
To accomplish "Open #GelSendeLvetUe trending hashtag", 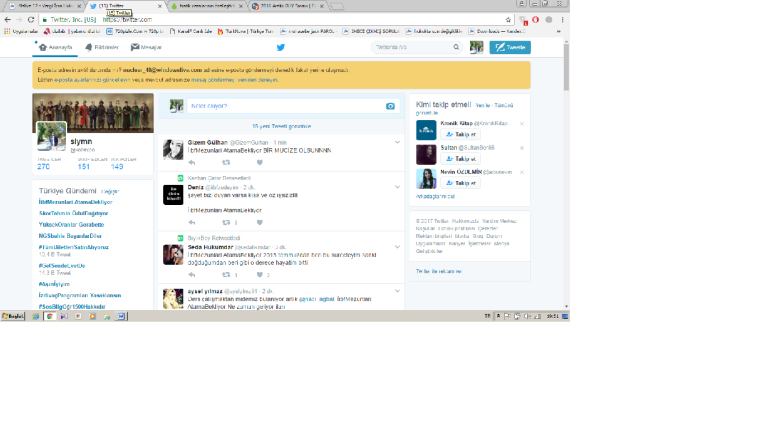I will tap(62, 266).
